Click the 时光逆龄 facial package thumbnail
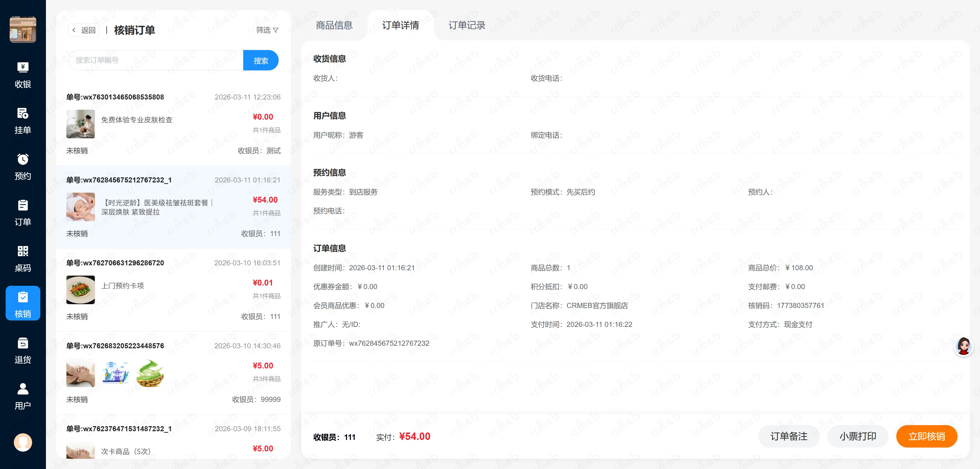 tap(81, 207)
